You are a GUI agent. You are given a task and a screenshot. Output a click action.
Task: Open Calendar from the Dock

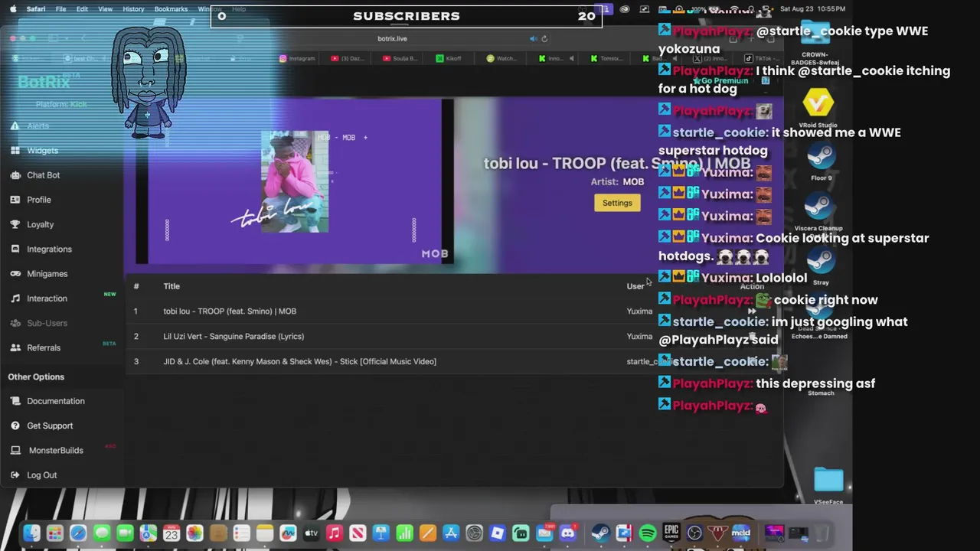171,533
